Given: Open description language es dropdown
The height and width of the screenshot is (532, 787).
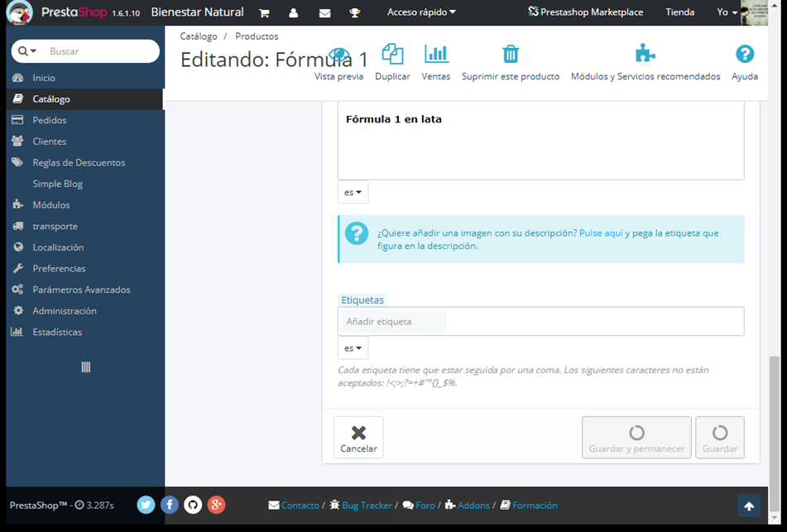Looking at the screenshot, I should point(353,192).
